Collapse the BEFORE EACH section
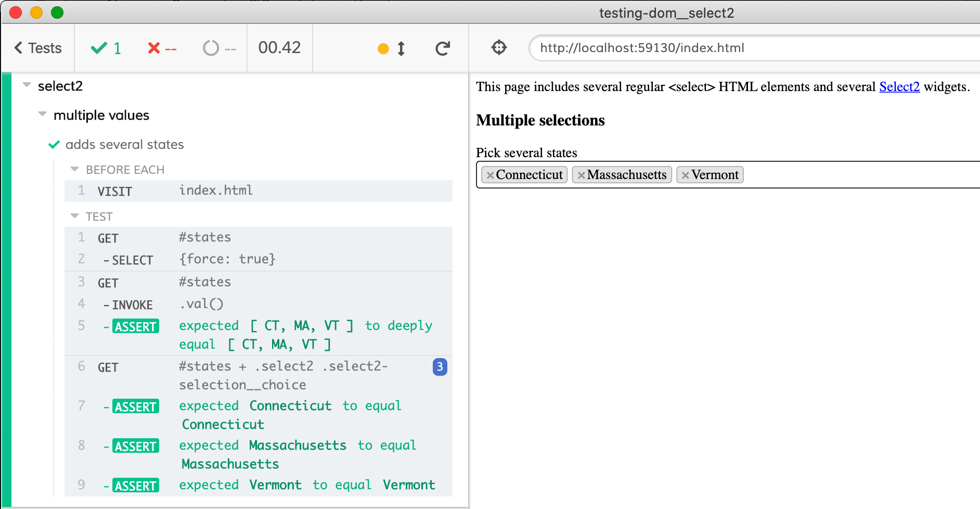The height and width of the screenshot is (509, 980). [x=74, y=169]
